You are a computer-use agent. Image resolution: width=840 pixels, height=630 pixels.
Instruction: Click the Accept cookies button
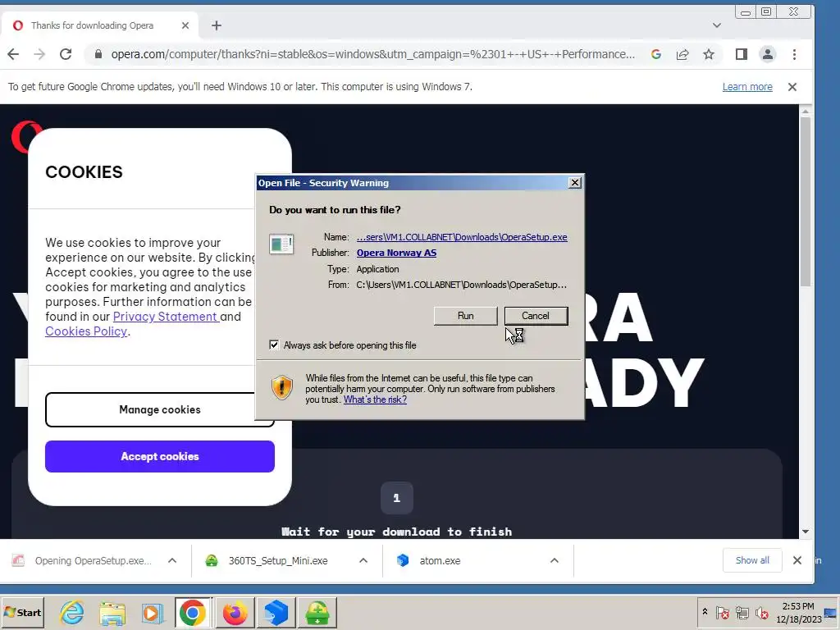point(160,456)
